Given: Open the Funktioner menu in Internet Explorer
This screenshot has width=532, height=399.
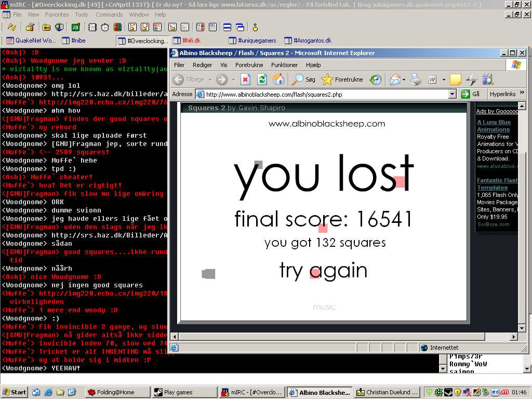Looking at the screenshot, I should [284, 65].
